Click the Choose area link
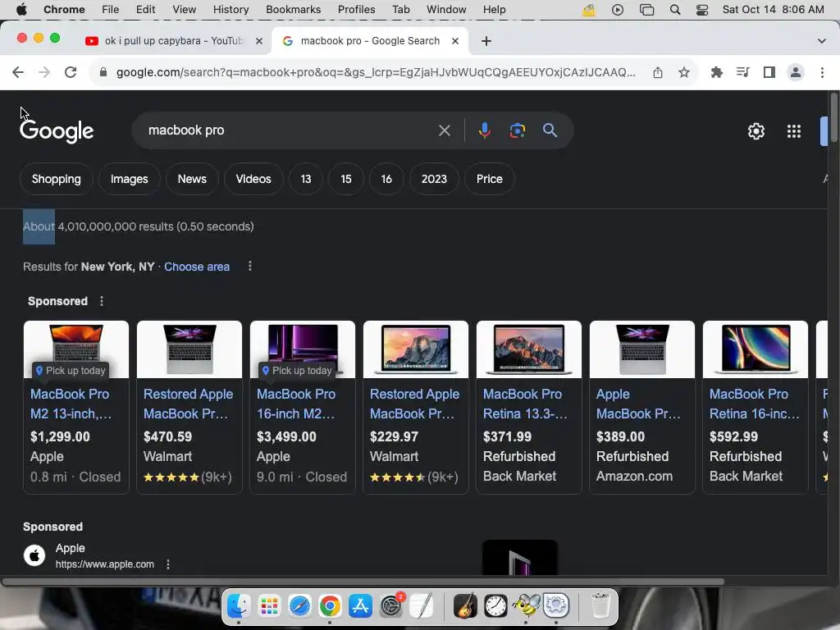The image size is (840, 630). (x=197, y=267)
